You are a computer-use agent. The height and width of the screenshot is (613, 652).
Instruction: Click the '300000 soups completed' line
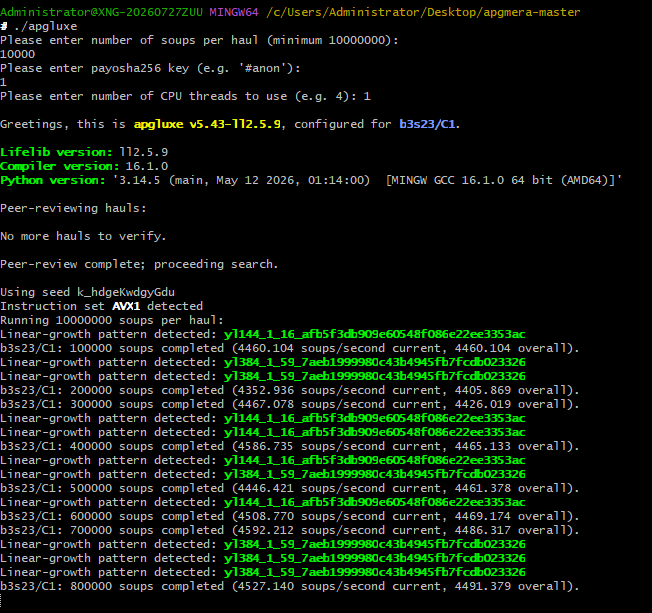click(x=289, y=404)
